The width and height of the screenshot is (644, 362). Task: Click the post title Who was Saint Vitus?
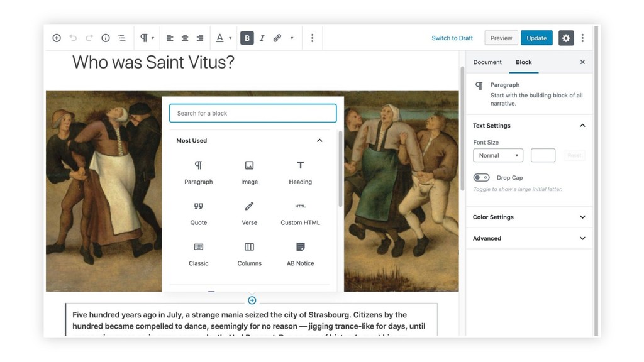pos(153,62)
